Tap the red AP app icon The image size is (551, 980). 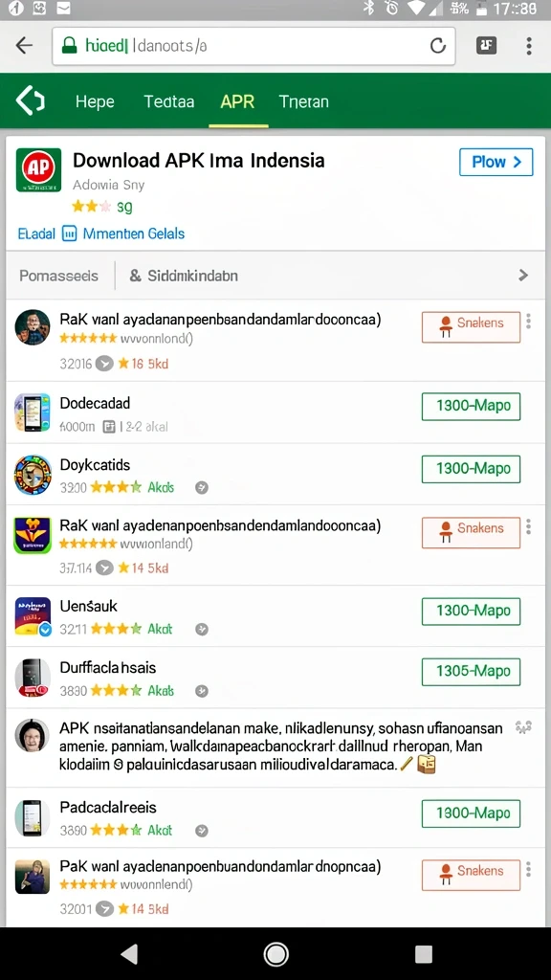pos(38,169)
